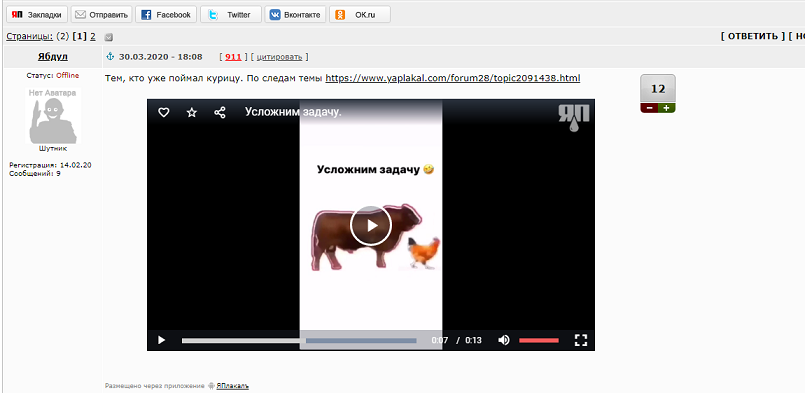Mute the video with the speaker icon

coord(504,340)
